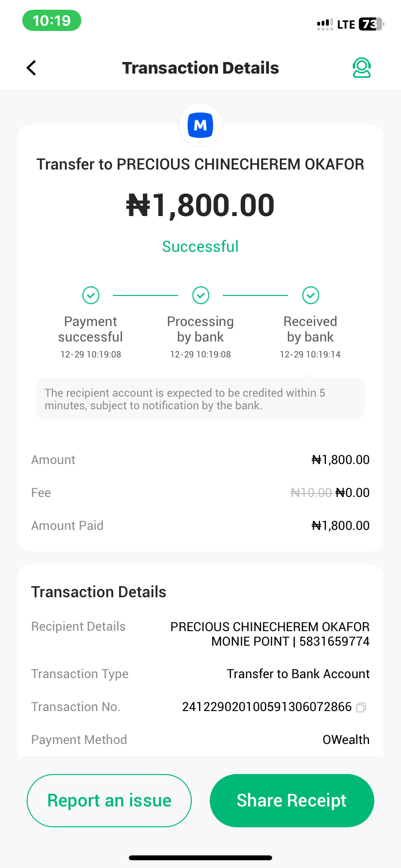
Task: Tap the recipient credit notice message
Action: (x=200, y=399)
